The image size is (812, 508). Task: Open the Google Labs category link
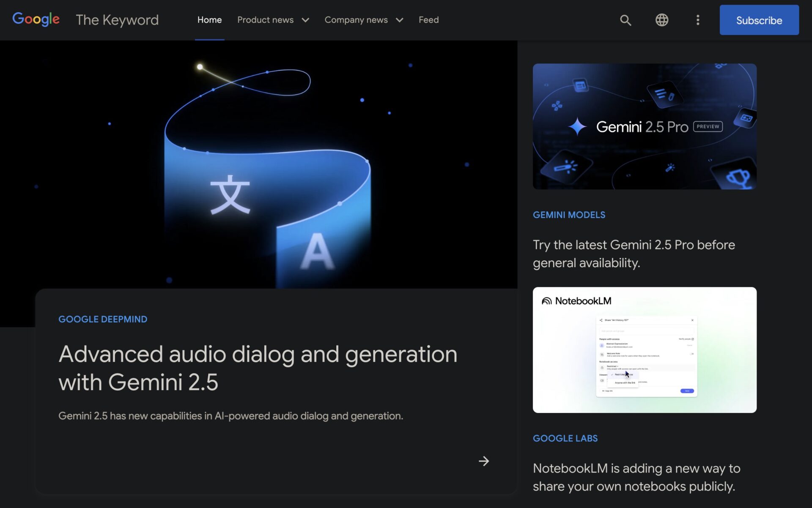pos(565,438)
